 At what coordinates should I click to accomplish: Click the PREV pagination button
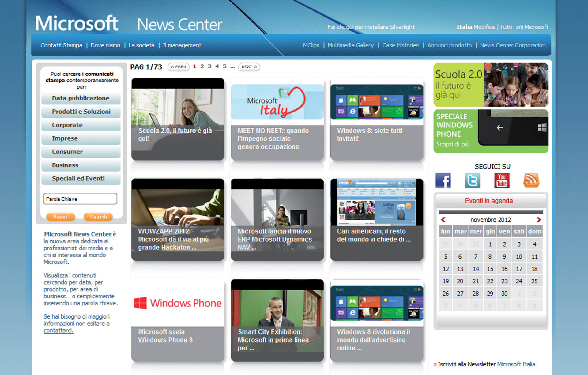tap(178, 67)
